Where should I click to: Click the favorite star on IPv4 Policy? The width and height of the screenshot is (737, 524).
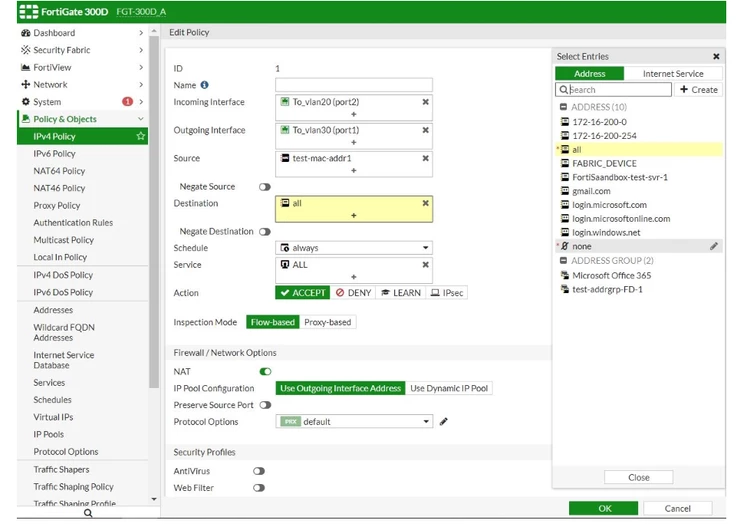(140, 136)
